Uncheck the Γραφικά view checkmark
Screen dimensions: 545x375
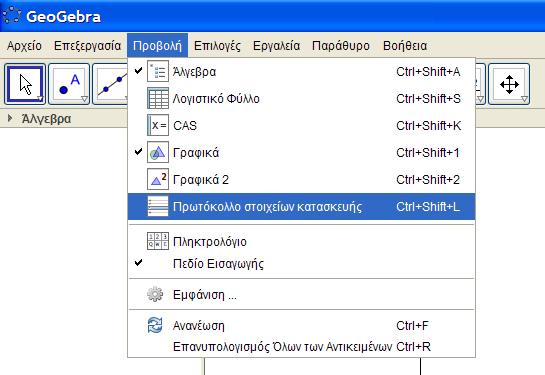(138, 152)
